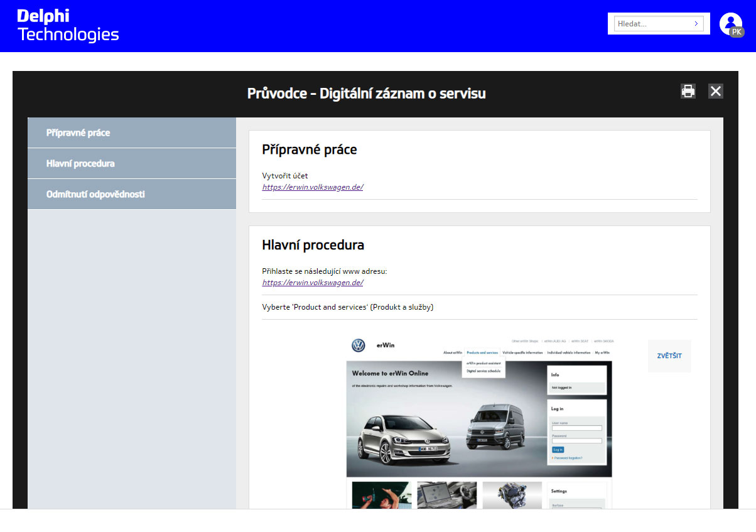Image resolution: width=756 pixels, height=532 pixels.
Task: Close the Průvodce dialog with the X icon
Action: point(716,91)
